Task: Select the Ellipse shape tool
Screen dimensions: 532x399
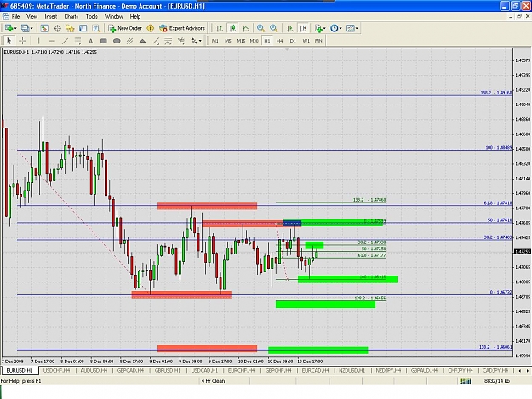Action: pyautogui.click(x=117, y=41)
